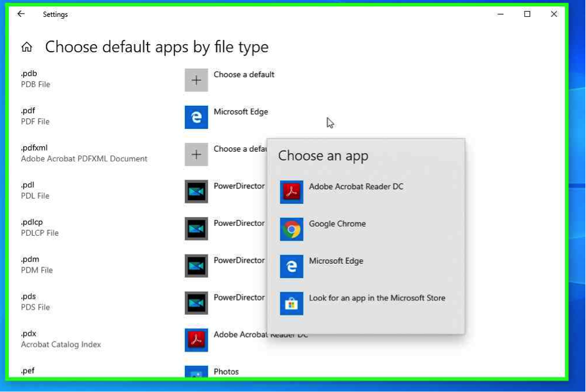Click the PowerDirector icon for .pds

(196, 303)
